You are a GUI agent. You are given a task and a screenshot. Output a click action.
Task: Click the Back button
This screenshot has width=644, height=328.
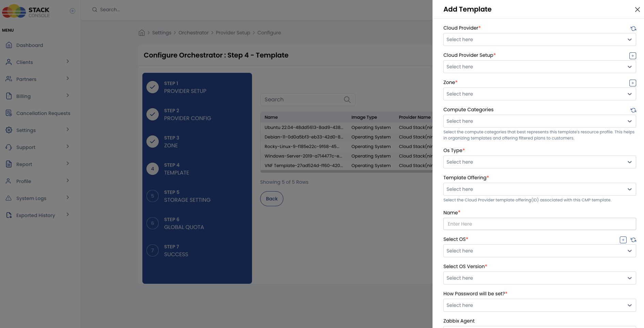point(271,199)
